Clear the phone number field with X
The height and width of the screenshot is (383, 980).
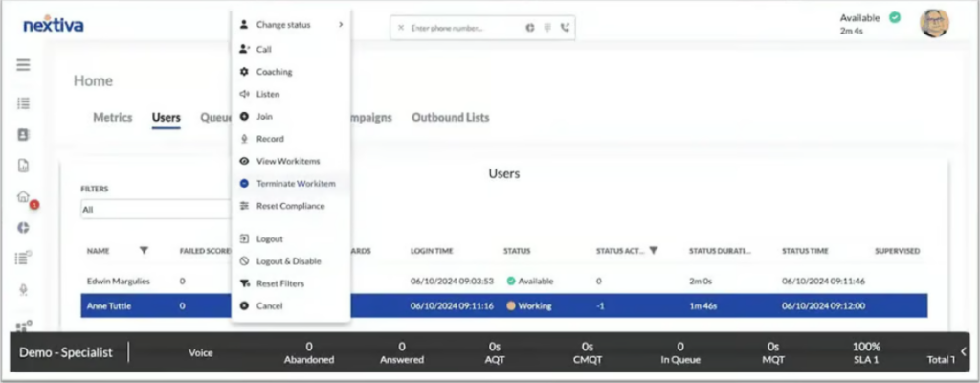[401, 28]
